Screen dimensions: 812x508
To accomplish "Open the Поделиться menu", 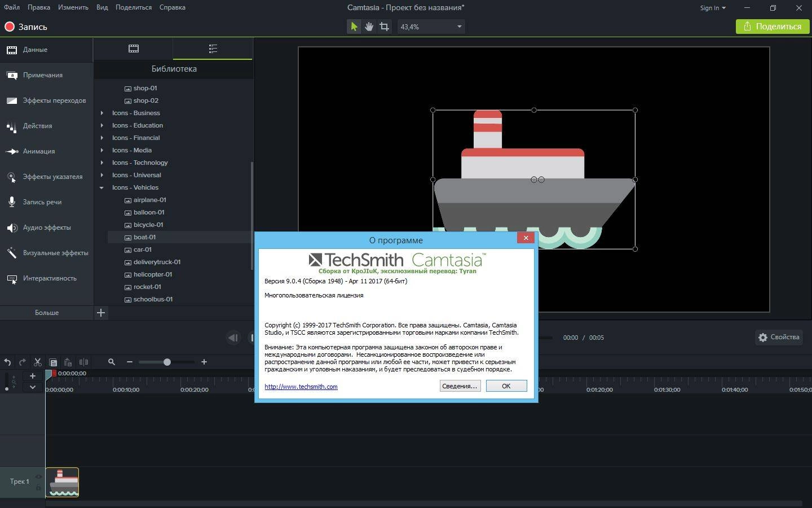I will 134,7.
